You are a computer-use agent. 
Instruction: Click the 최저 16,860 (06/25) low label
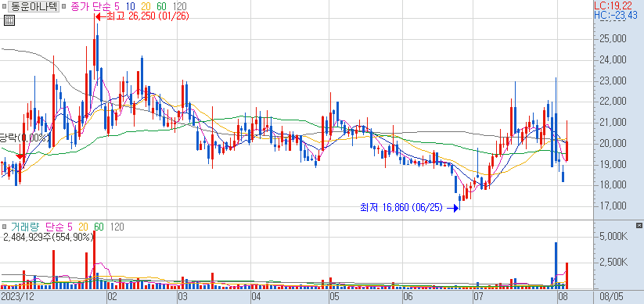[x=401, y=208]
